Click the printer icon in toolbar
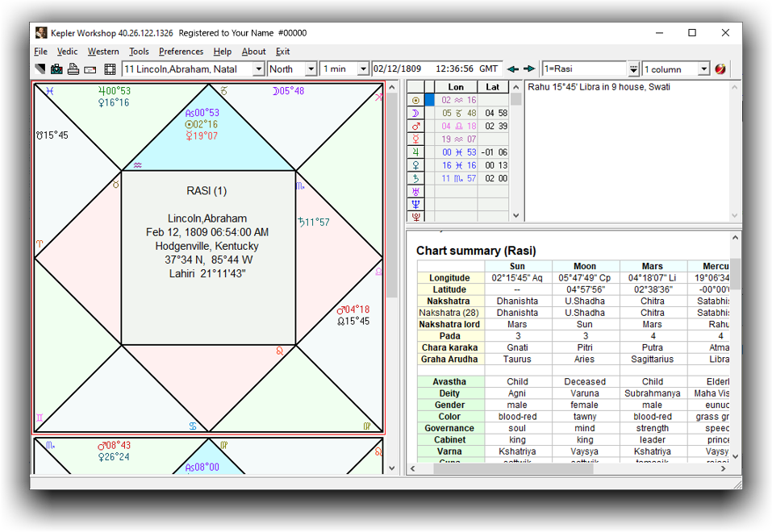Screen dimensions: 772x532 pyautogui.click(x=73, y=69)
